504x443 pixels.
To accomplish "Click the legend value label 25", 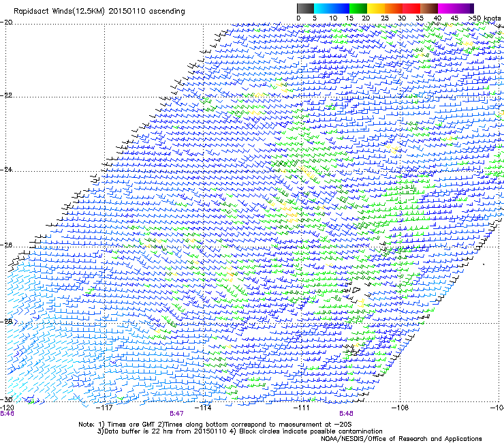I will (x=384, y=18).
